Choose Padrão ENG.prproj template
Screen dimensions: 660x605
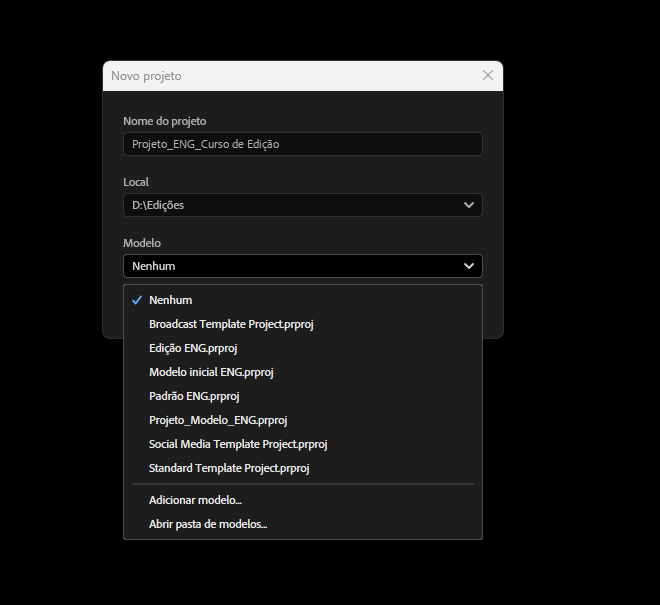pos(303,396)
